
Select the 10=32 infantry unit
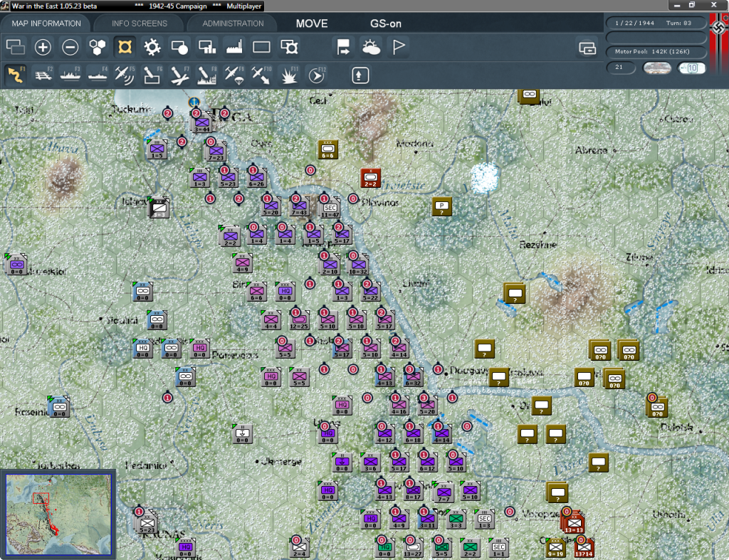[358, 266]
